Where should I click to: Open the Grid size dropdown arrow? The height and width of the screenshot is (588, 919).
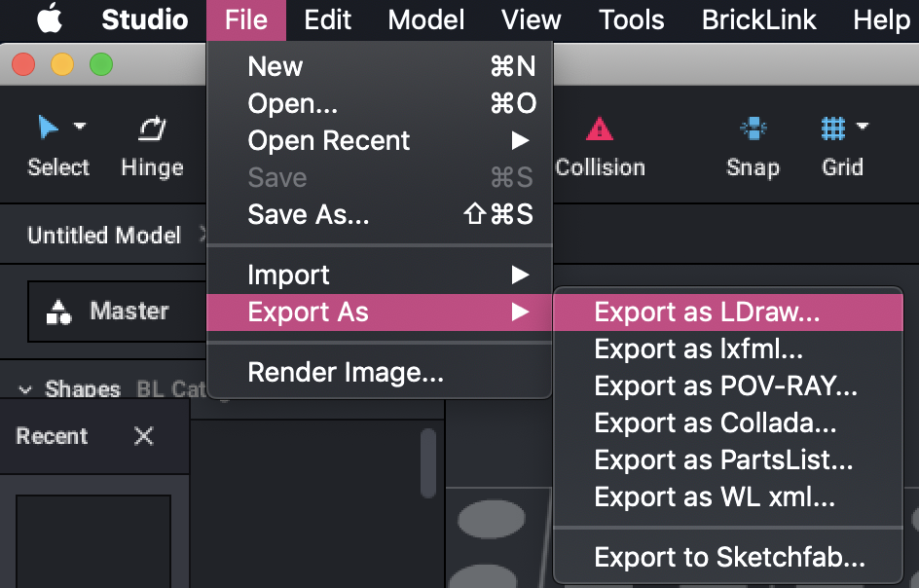tap(862, 126)
